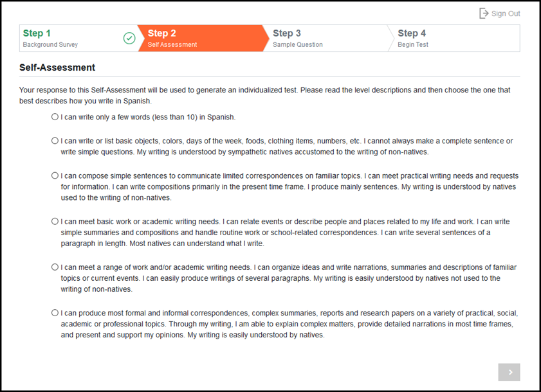Pick 'meet basic work or academic writing needs' option
This screenshot has height=392, width=541.
point(55,221)
